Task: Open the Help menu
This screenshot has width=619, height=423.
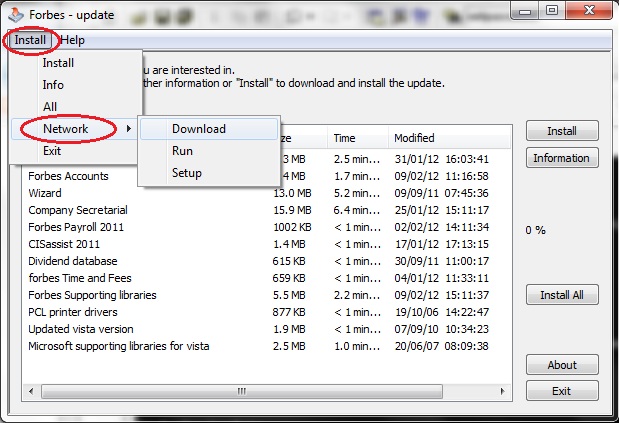Action: tap(73, 40)
